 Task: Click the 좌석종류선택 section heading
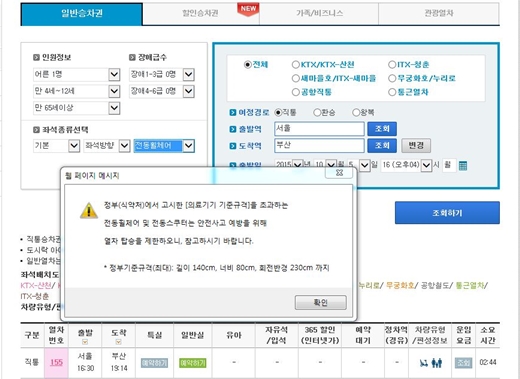pyautogui.click(x=65, y=130)
